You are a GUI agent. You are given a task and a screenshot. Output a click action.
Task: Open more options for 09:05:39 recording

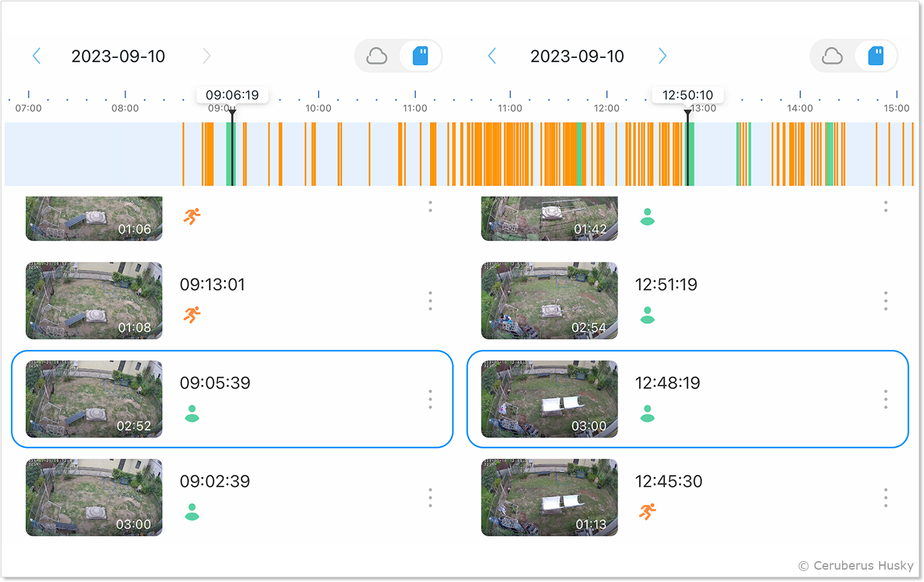coord(430,399)
